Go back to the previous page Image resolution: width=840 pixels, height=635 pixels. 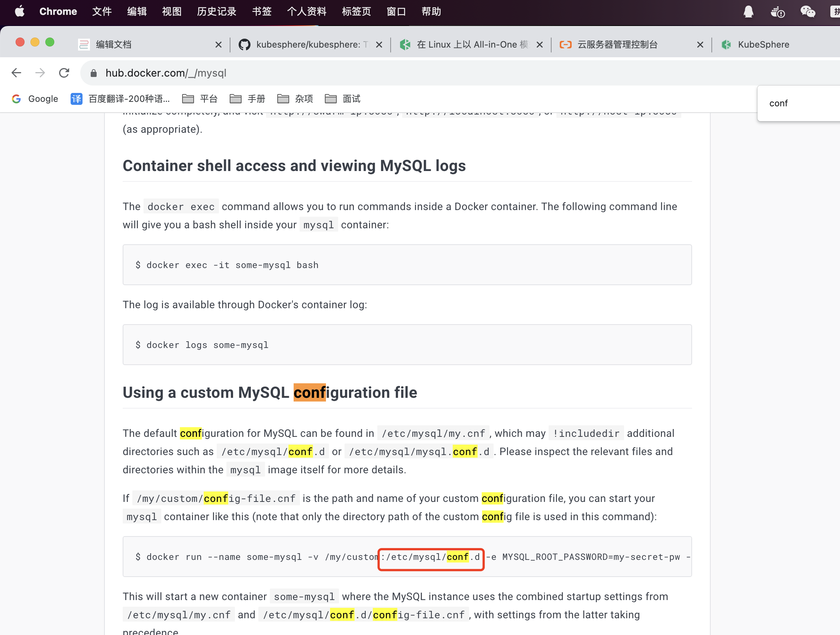click(x=16, y=72)
